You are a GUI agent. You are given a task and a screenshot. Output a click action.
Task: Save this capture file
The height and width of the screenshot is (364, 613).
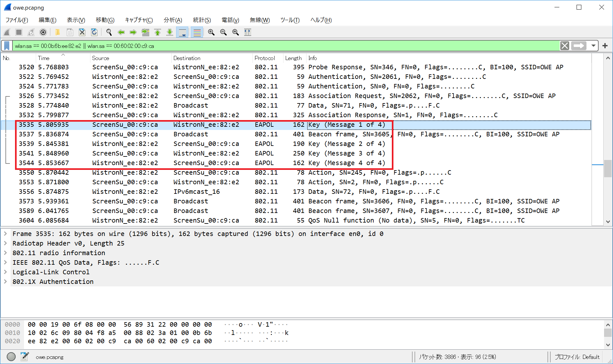click(x=70, y=32)
